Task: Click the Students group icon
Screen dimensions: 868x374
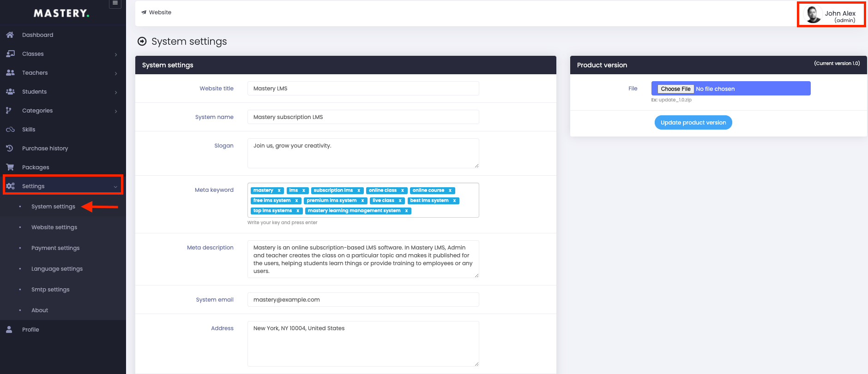Action: click(x=10, y=91)
